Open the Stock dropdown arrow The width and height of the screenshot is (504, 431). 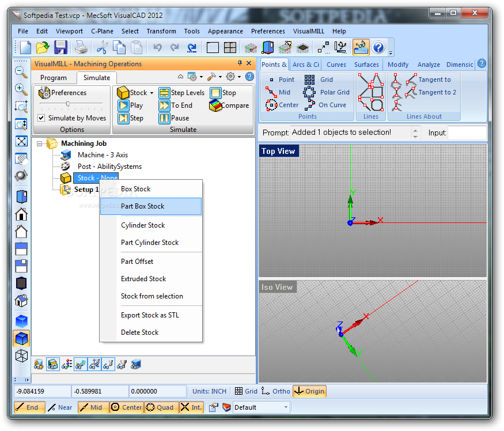coord(151,93)
